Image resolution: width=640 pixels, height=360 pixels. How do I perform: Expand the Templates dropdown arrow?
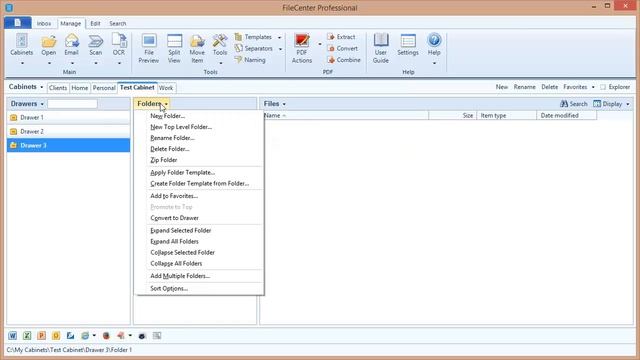pyautogui.click(x=280, y=38)
